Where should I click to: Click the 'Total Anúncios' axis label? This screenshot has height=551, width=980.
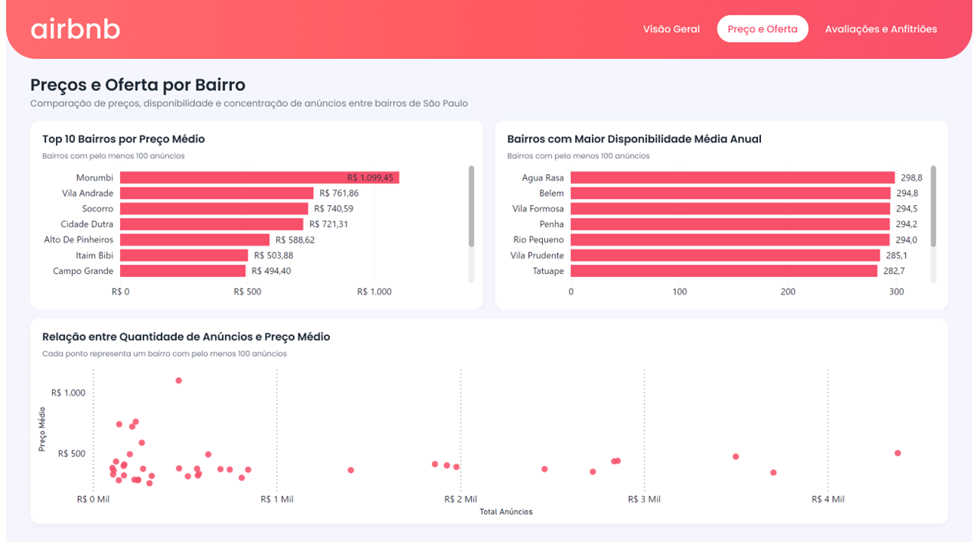point(506,511)
